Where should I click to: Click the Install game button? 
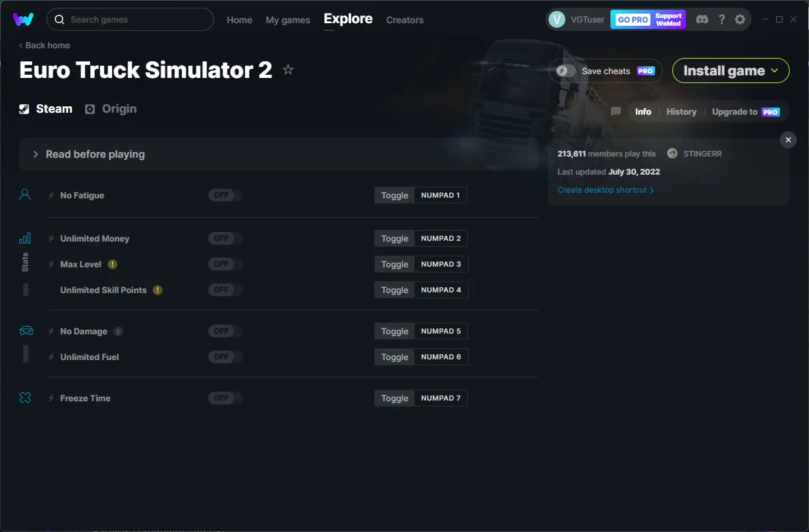click(731, 71)
